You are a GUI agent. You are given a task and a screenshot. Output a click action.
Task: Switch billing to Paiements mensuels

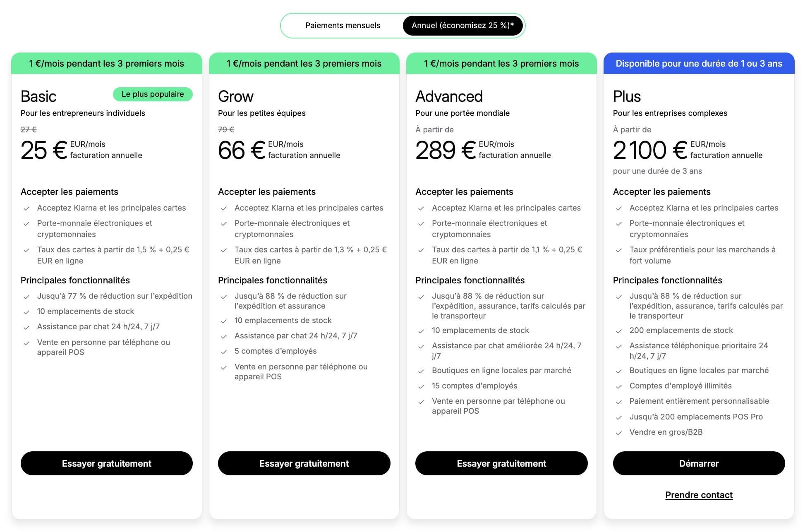[343, 25]
